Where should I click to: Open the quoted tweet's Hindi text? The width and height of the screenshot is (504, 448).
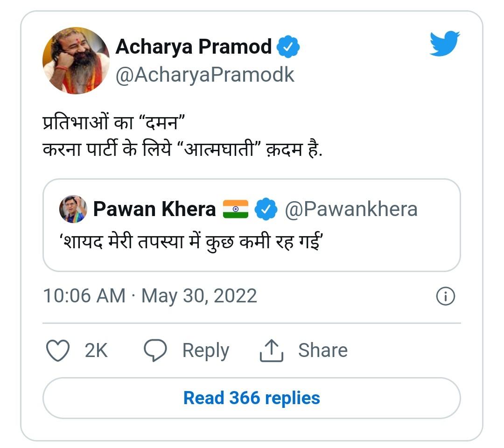(192, 242)
